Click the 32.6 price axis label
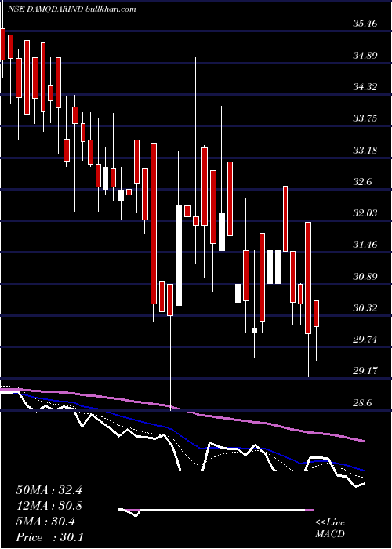Screen dimensions: 392x549 [362, 182]
